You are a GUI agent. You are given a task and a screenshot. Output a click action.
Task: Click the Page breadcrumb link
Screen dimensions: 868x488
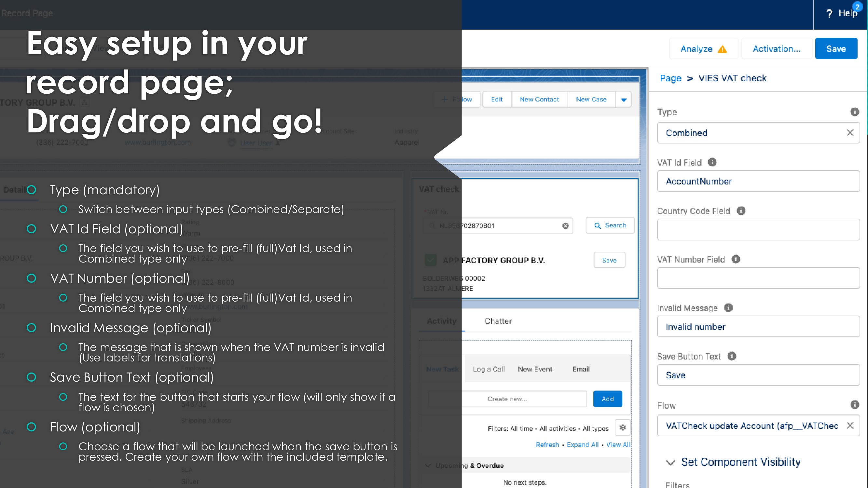click(670, 78)
